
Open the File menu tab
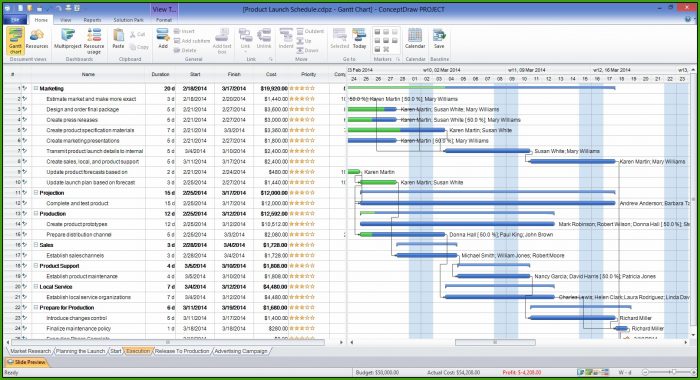[15, 20]
